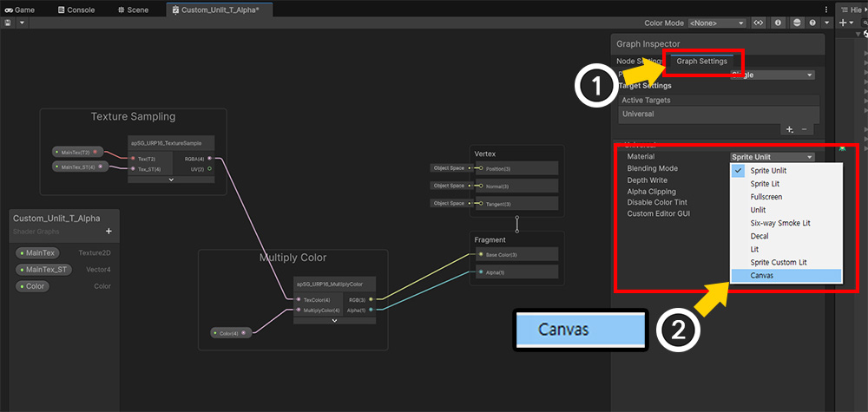Toggle the Main Preview sphere icon

click(797, 23)
